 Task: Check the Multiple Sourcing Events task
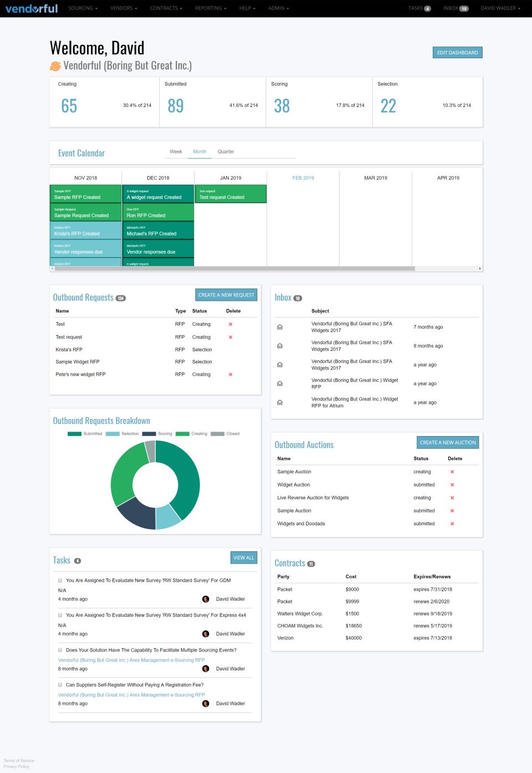tap(60, 650)
